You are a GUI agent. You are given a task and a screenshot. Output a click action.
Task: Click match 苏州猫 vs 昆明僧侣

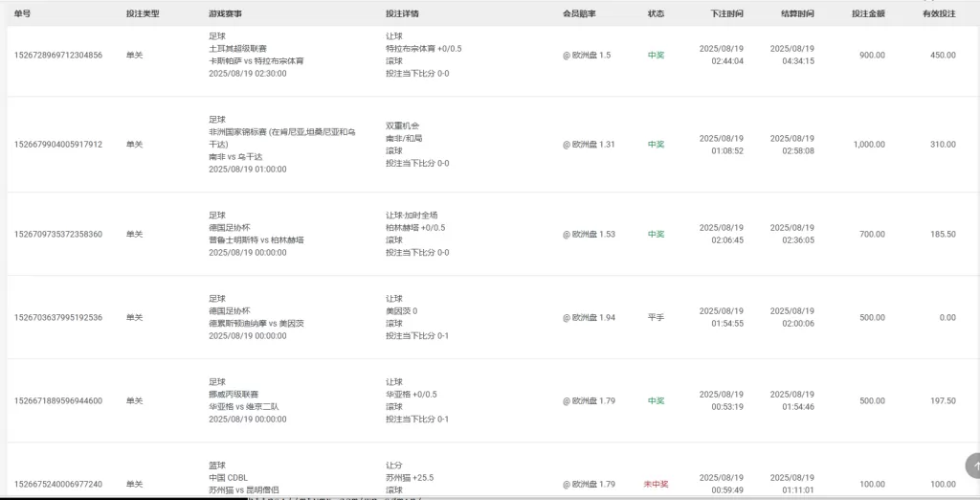244,490
